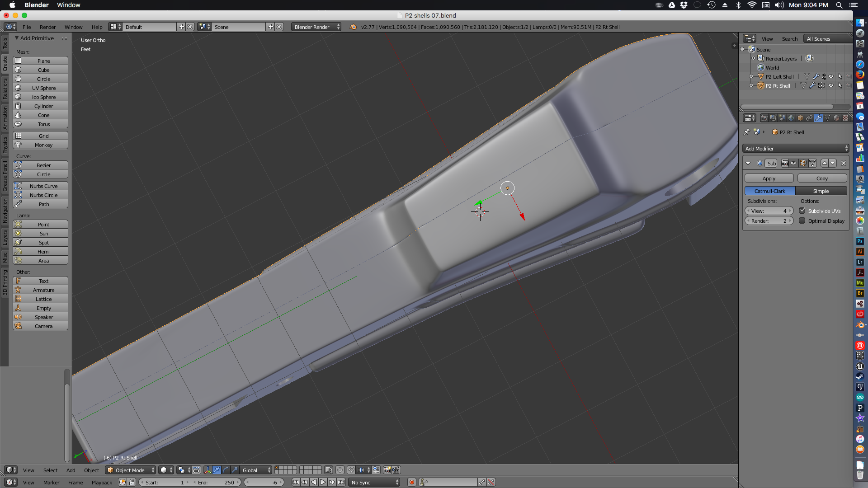Enable Optimal Display checkbox
This screenshot has height=488, width=868.
[802, 221]
